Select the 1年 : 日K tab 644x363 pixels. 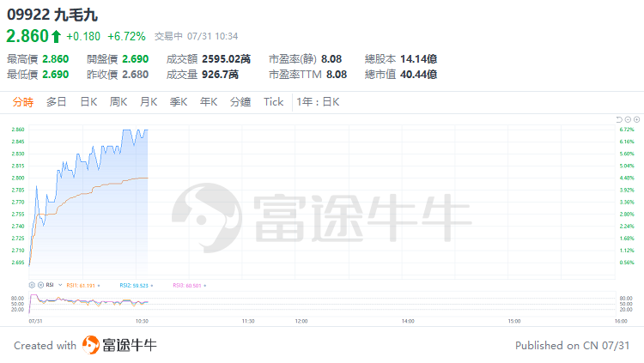tap(319, 102)
